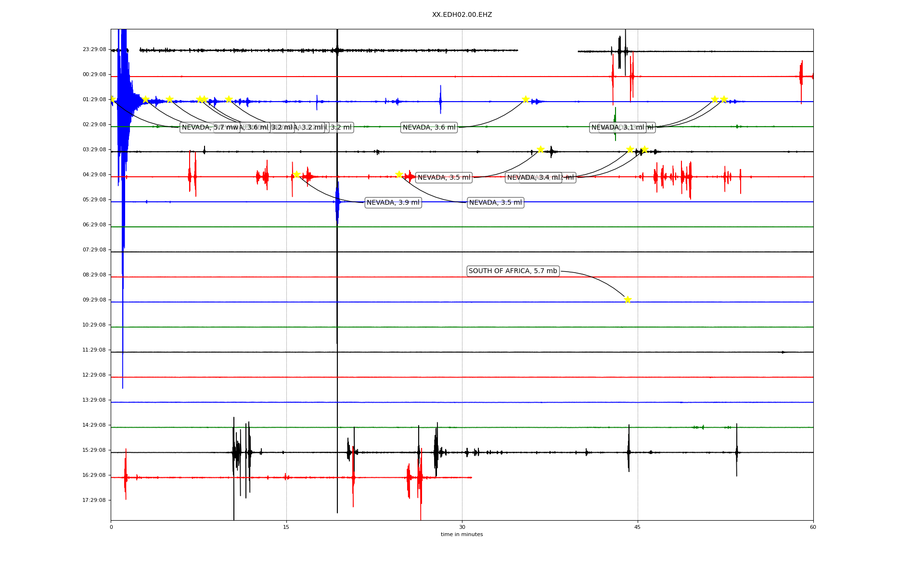Image resolution: width=924 pixels, height=578 pixels.
Task: Click the 17:29:08 time label on the y-axis
Action: coord(94,500)
